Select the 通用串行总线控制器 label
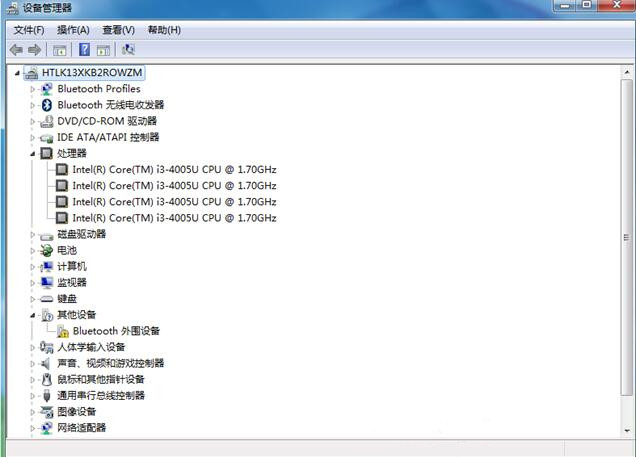The height and width of the screenshot is (457, 636). 101,395
